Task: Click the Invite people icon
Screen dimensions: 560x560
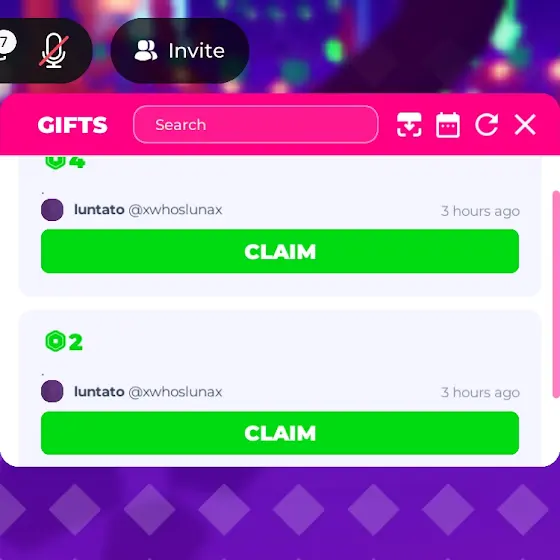Action: click(146, 50)
